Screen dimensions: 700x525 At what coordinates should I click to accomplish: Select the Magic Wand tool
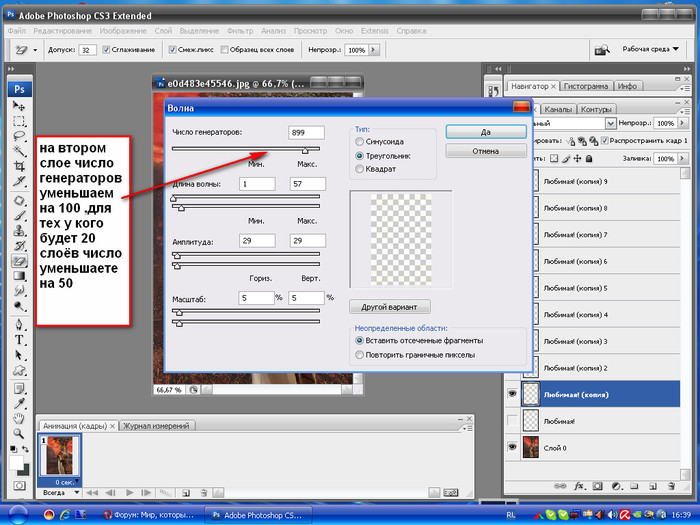pyautogui.click(x=19, y=151)
